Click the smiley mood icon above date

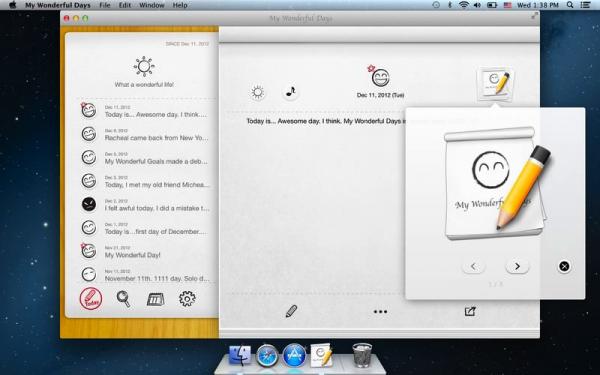[380, 77]
